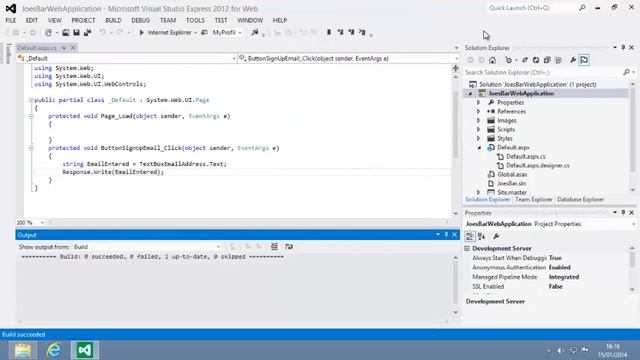The image size is (640, 360).
Task: Toggle auto-hide pin on Properties panel
Action: pyautogui.click(x=623, y=213)
